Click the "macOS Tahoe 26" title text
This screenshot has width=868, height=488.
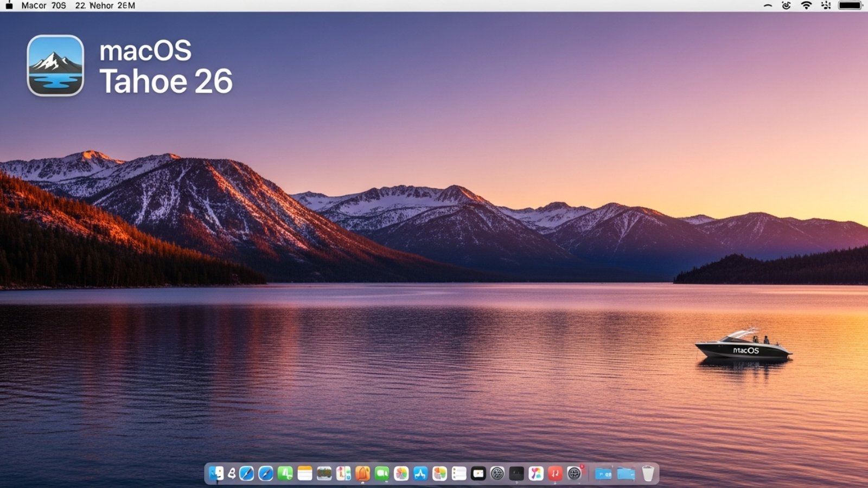165,66
